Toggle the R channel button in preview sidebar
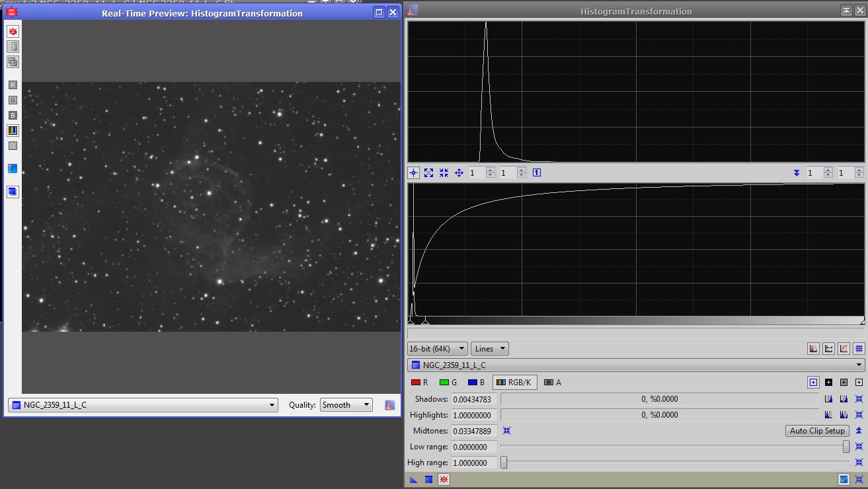 coord(13,85)
